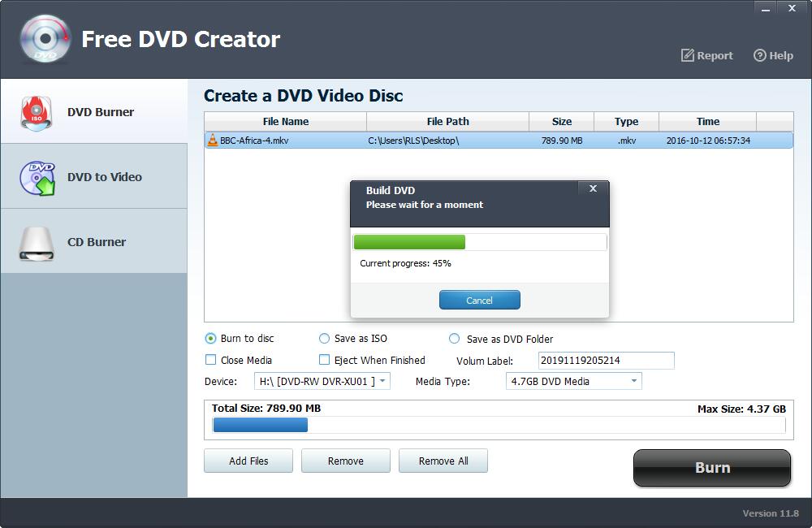Screen dimensions: 812x528
Task: Sort by the File Name column header
Action: point(285,121)
